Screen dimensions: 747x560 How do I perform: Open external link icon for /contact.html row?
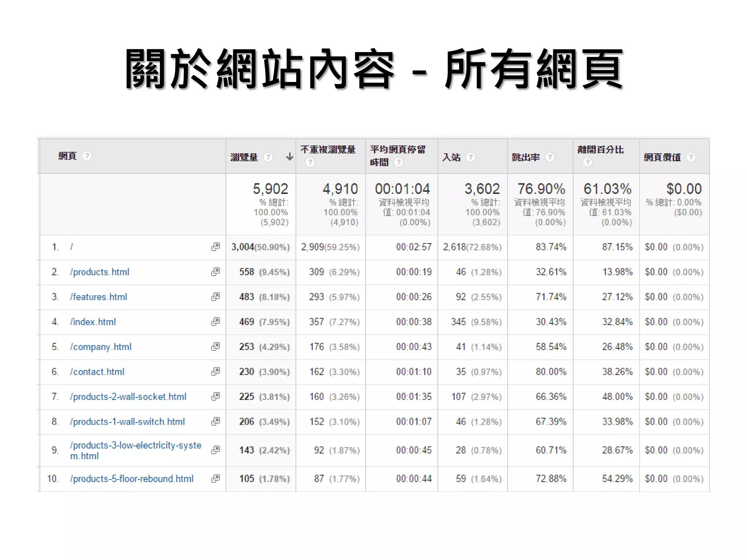(x=216, y=372)
